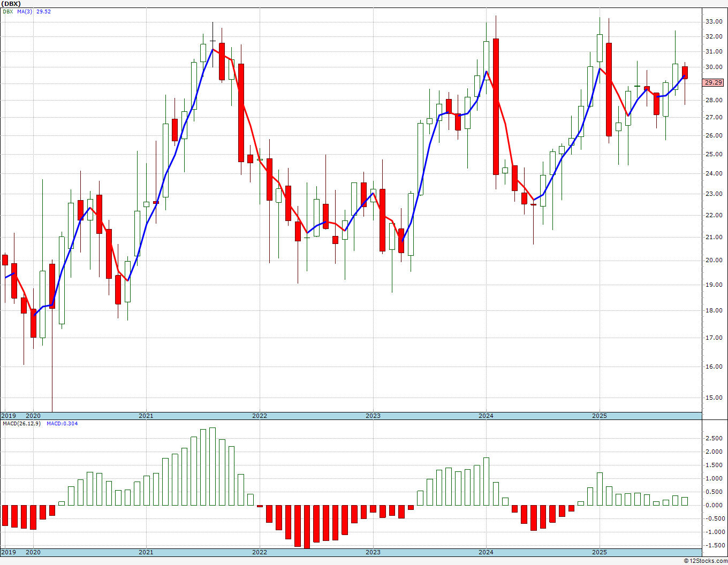
Task: Choose the 21.00 price axis label
Action: 714,238
